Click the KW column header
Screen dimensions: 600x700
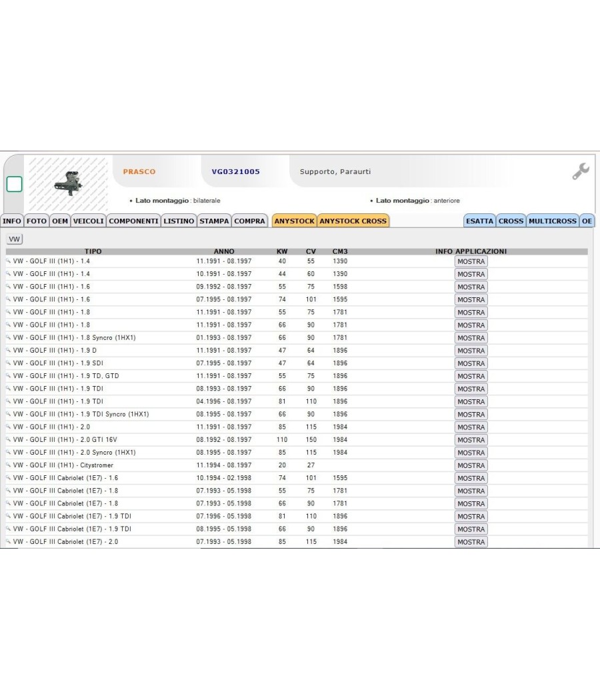[282, 251]
